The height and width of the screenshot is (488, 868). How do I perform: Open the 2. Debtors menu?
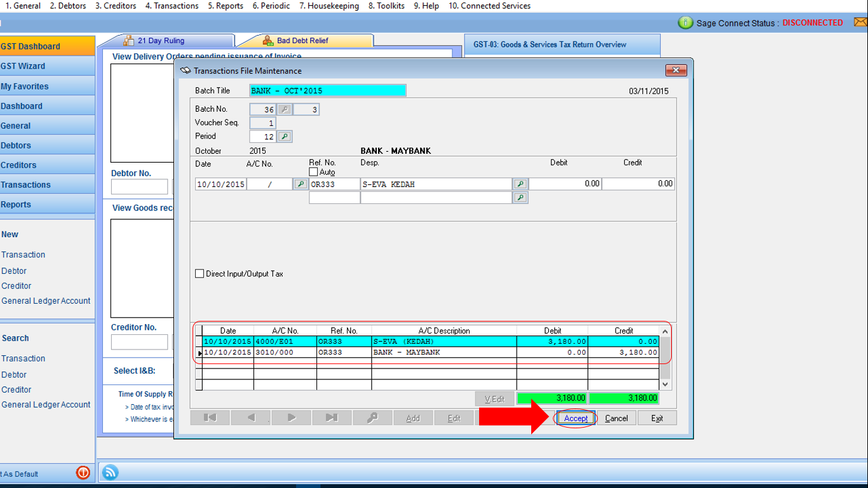point(68,6)
